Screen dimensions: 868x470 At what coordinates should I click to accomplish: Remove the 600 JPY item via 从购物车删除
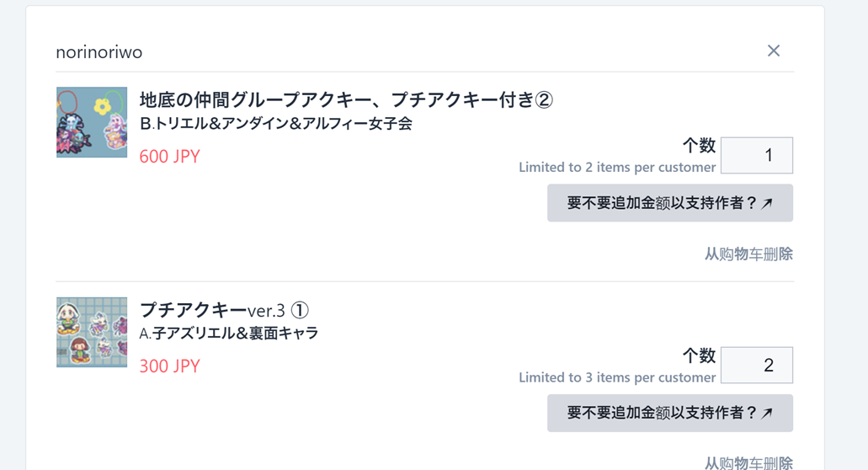tap(748, 254)
